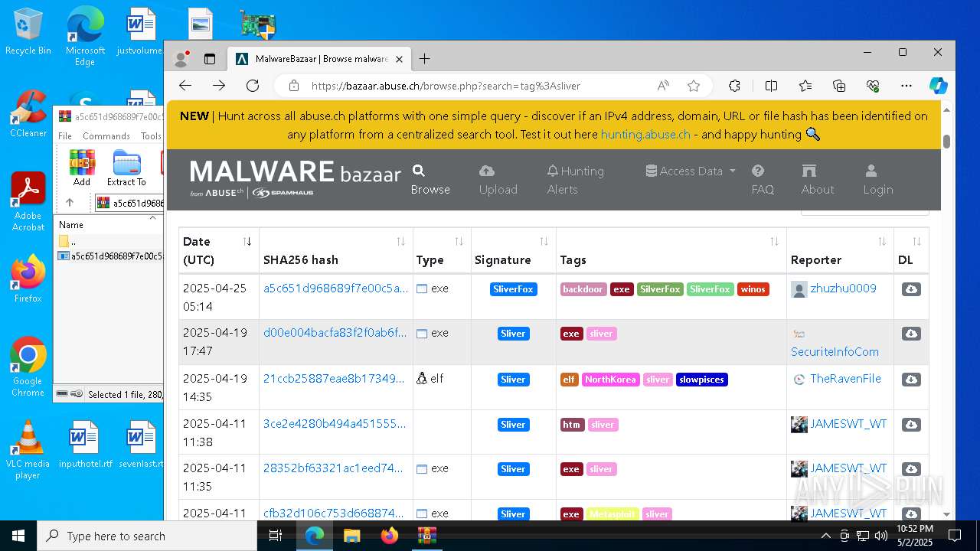
Task: Open the Extensions puzzle icon
Action: 734,86
